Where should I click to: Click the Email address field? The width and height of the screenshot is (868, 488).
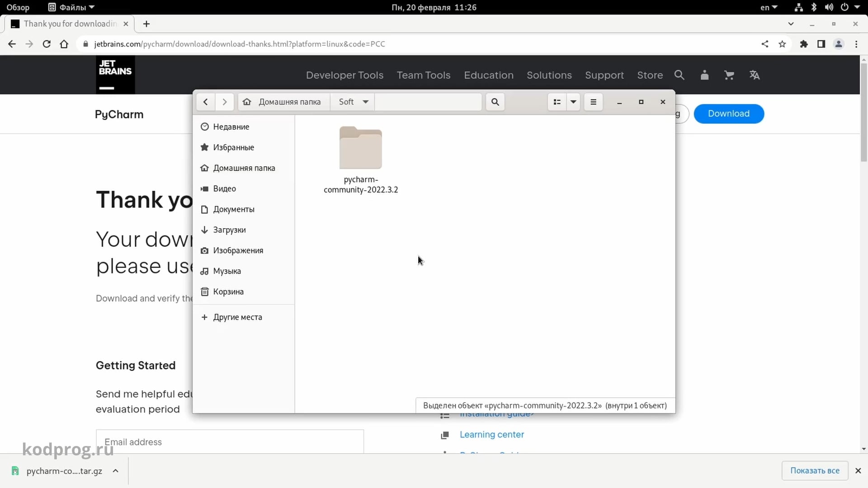point(230,441)
